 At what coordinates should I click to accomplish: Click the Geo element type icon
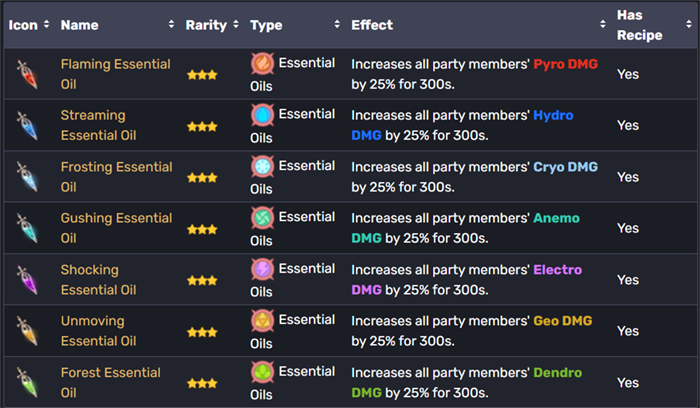tap(262, 322)
